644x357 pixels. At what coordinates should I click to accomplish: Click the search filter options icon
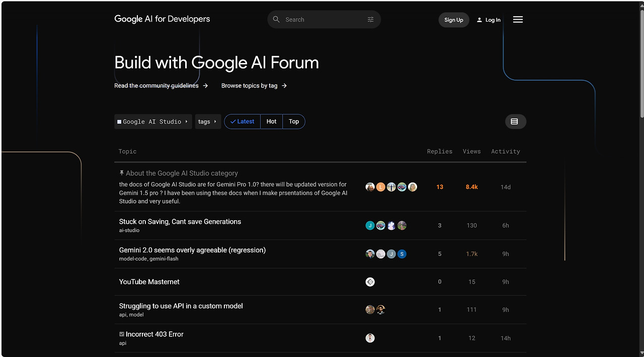[x=370, y=20]
